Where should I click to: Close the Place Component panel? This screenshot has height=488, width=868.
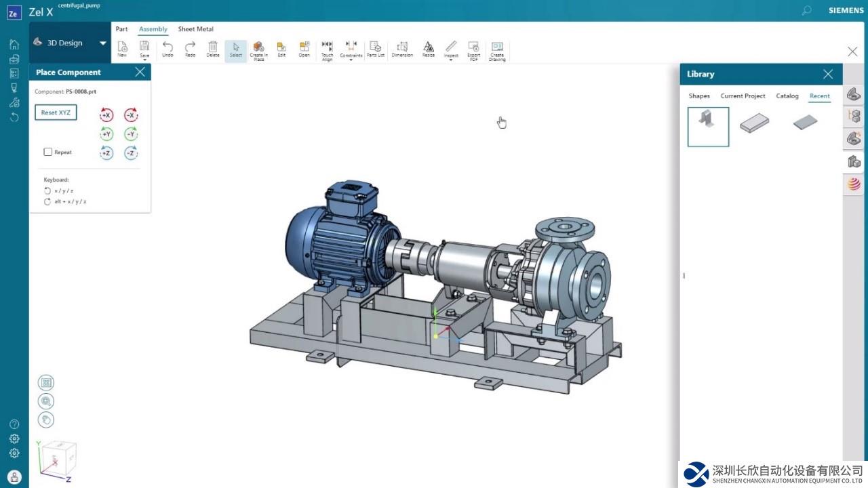(140, 72)
